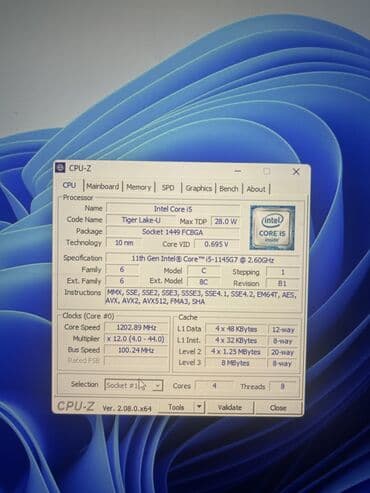Click the Ext. Model value 8C
Image resolution: width=370 pixels, height=493 pixels.
(x=203, y=282)
